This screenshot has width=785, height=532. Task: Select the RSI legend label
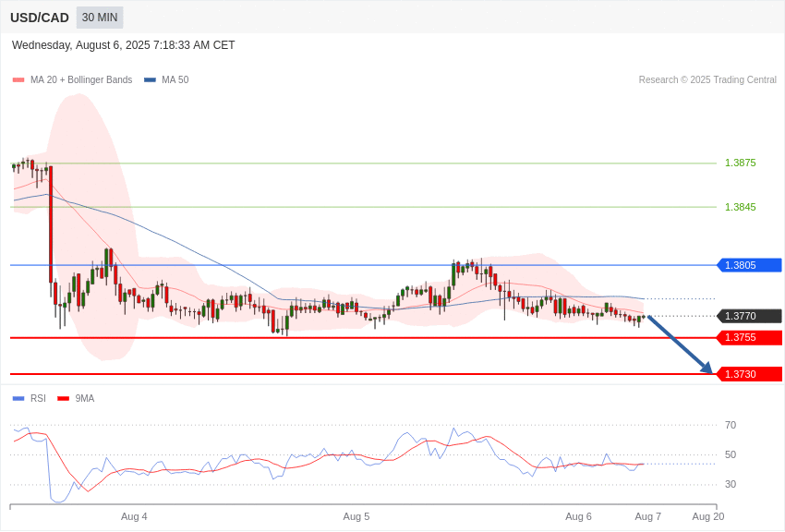(x=38, y=398)
